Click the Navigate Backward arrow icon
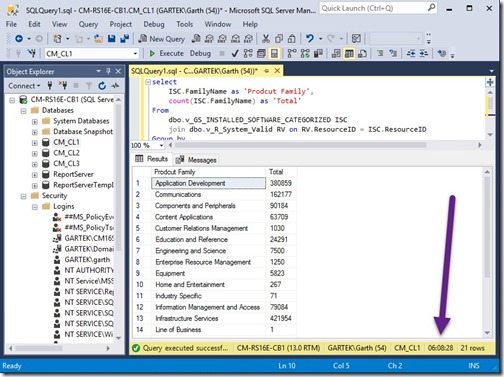This screenshot has width=504, height=377. click(x=19, y=39)
